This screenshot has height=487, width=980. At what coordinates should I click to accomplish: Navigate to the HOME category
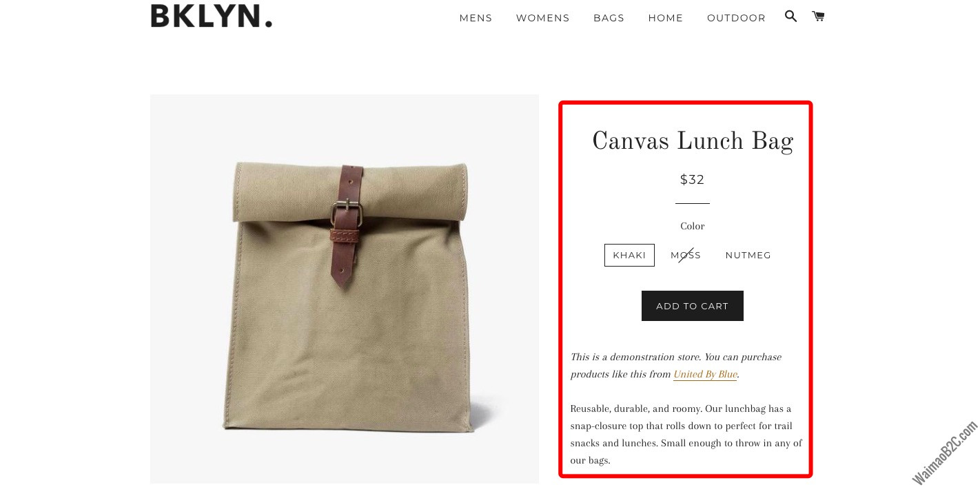(666, 18)
